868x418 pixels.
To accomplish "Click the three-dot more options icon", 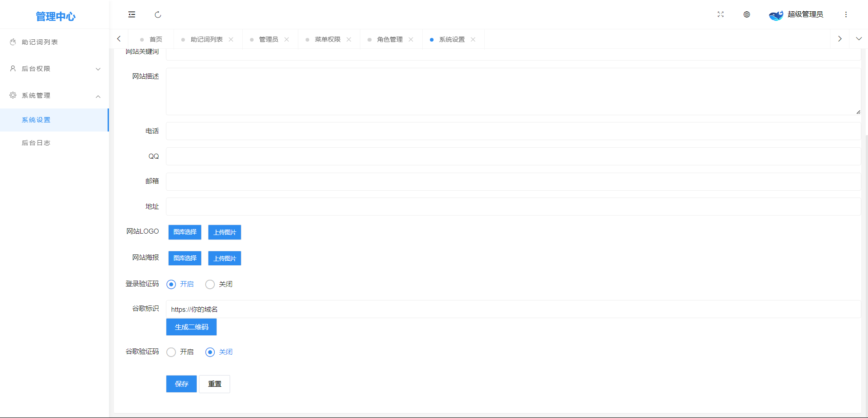I will click(x=846, y=14).
